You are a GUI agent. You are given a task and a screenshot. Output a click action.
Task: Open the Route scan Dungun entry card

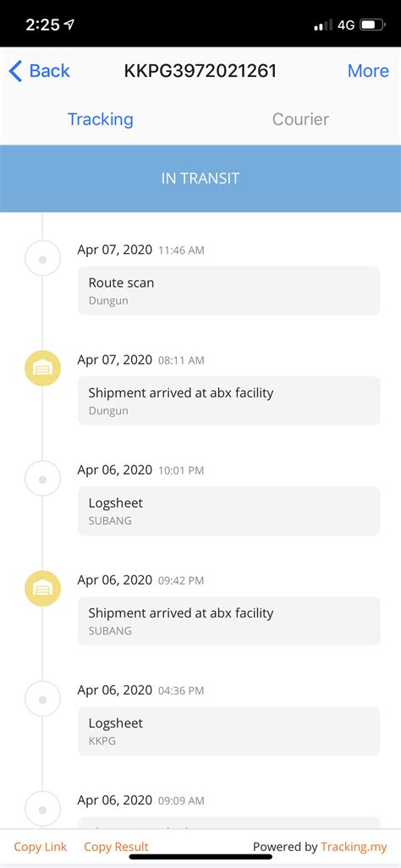(228, 291)
